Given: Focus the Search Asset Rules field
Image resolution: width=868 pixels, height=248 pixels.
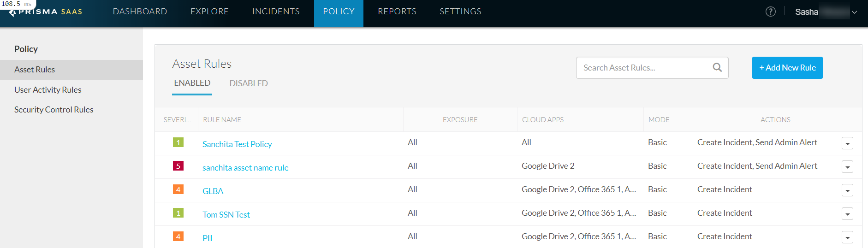Looking at the screenshot, I should (x=643, y=68).
